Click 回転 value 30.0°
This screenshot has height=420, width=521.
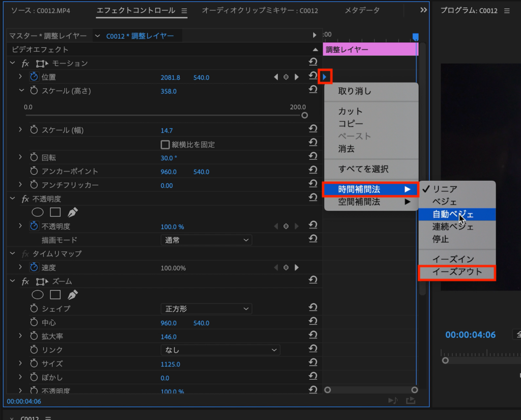[x=169, y=158]
